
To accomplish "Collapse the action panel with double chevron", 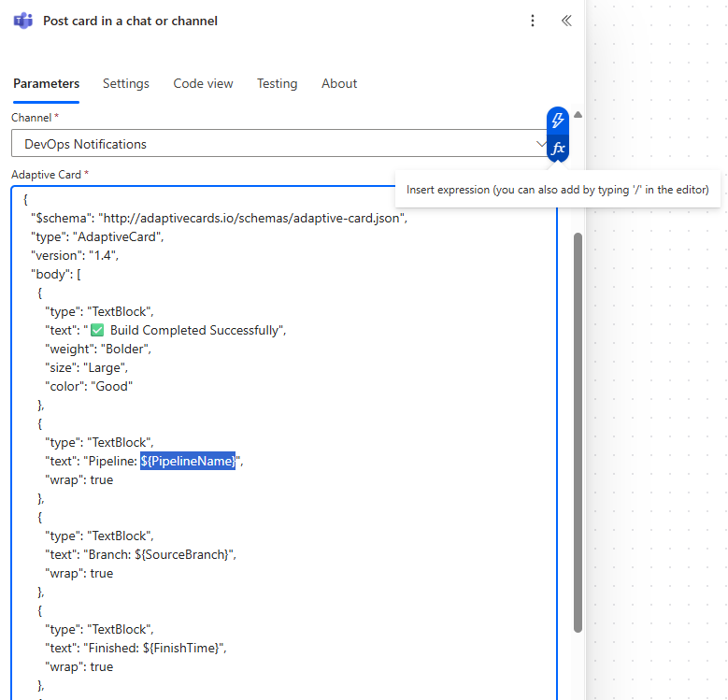I will pos(566,21).
